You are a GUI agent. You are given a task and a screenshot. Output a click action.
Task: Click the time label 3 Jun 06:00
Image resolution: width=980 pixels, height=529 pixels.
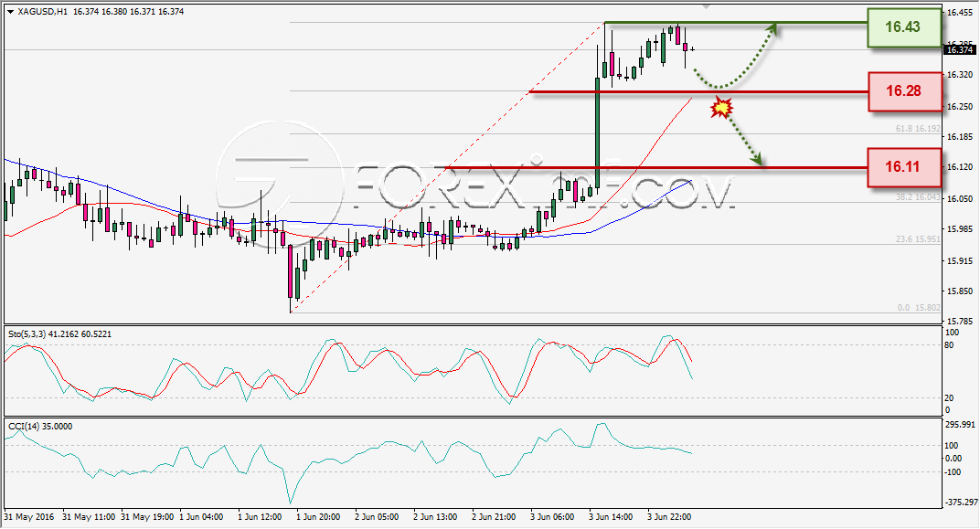[552, 517]
